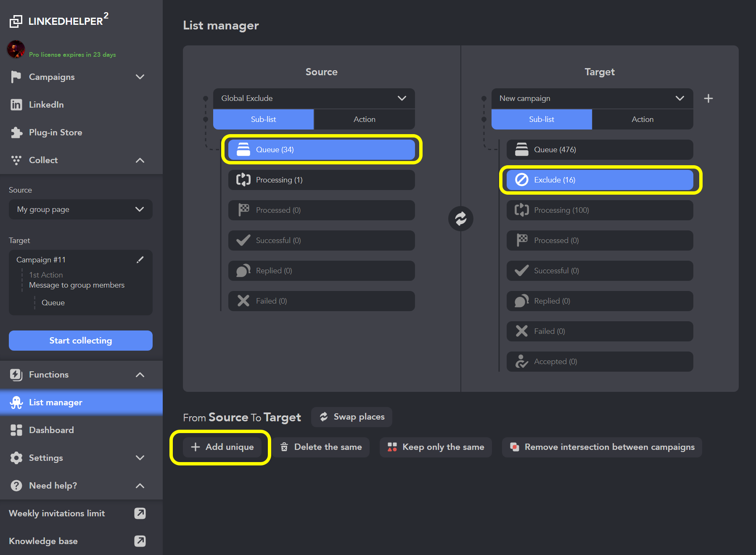Click the profile avatar thumbnail
This screenshot has height=555, width=756.
pos(16,49)
